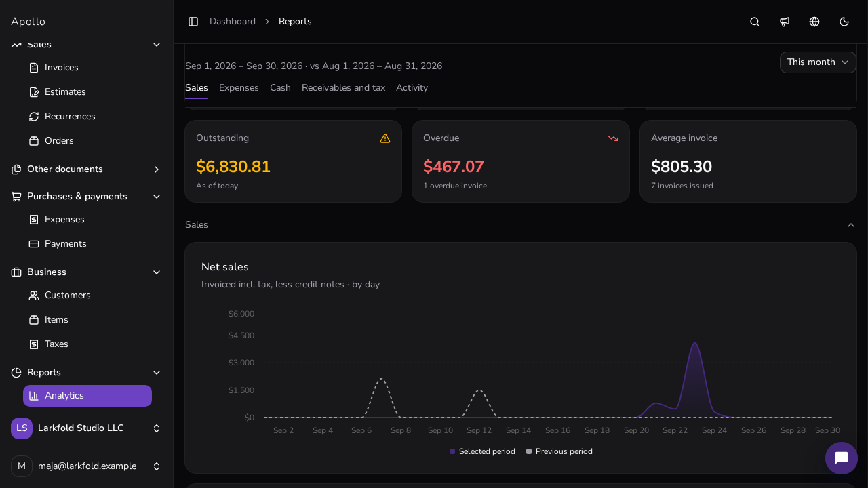Click the Net sales chart title
The width and height of the screenshot is (868, 488).
(x=225, y=267)
